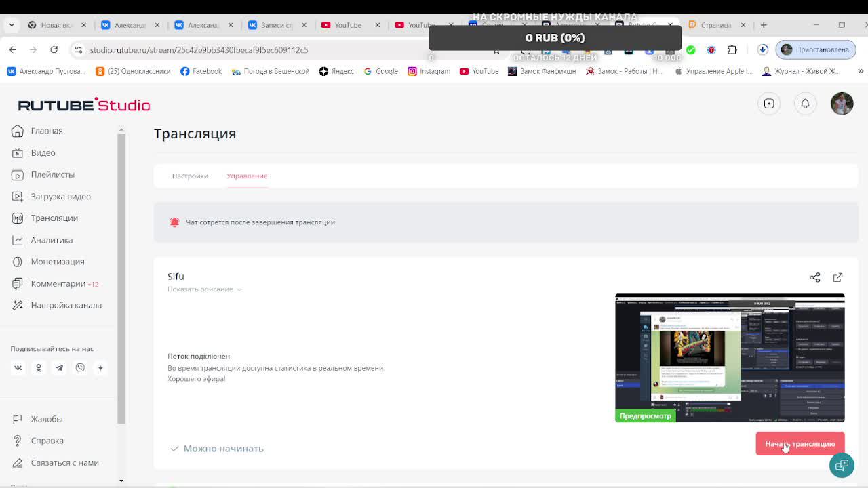Image resolution: width=868 pixels, height=488 pixels.
Task: Open the Telegram social link icon
Action: 60,367
